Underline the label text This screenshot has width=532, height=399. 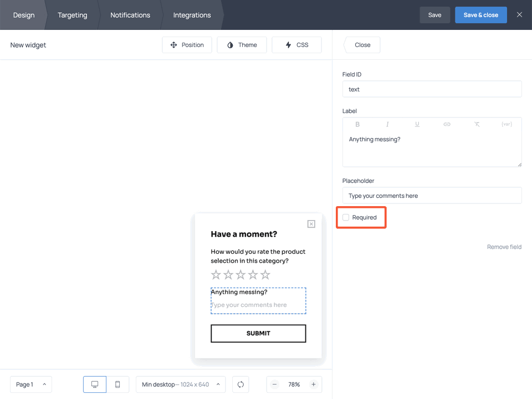(x=417, y=124)
